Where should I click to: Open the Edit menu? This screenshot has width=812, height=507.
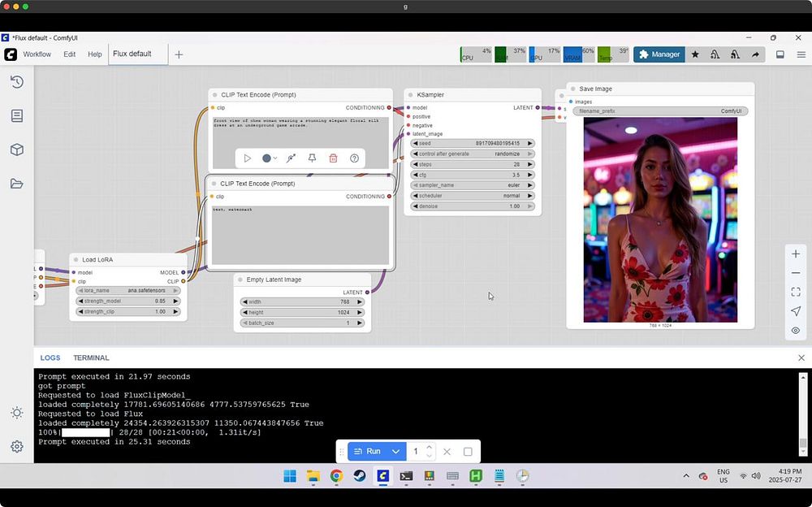point(69,54)
